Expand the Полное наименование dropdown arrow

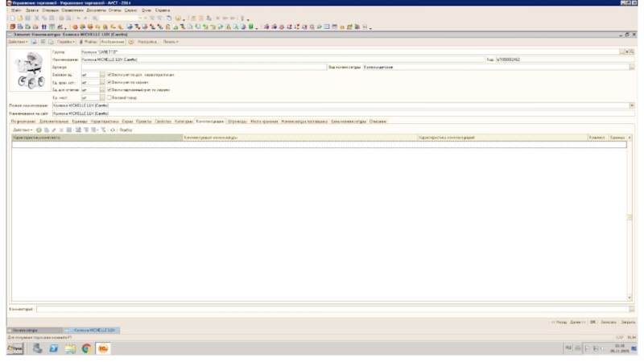coord(631,105)
